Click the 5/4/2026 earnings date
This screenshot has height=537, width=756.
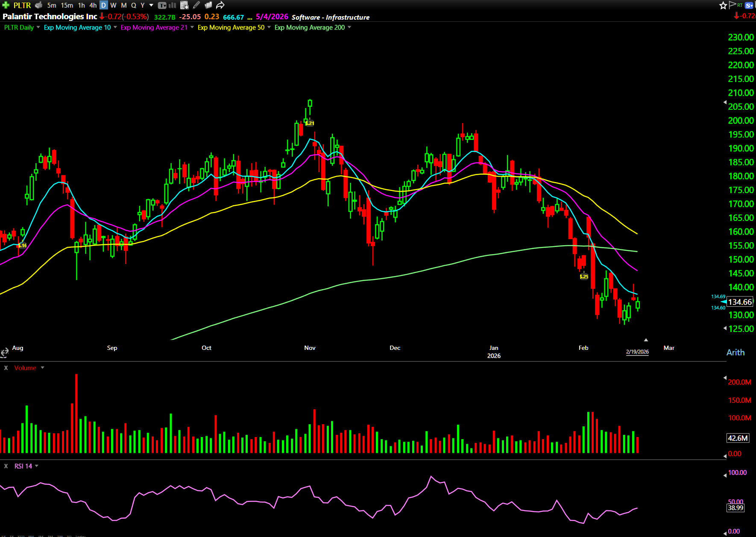pos(272,17)
